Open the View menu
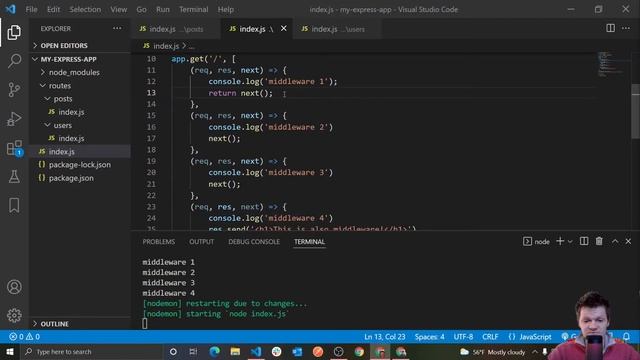This screenshot has height=360, width=640. (x=118, y=9)
